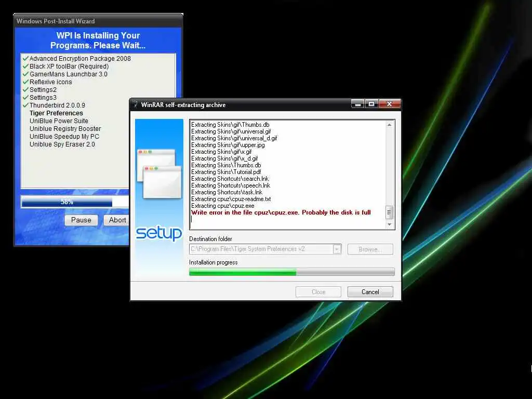Select 'Settings3' list entry
532x399 pixels.
coord(43,97)
